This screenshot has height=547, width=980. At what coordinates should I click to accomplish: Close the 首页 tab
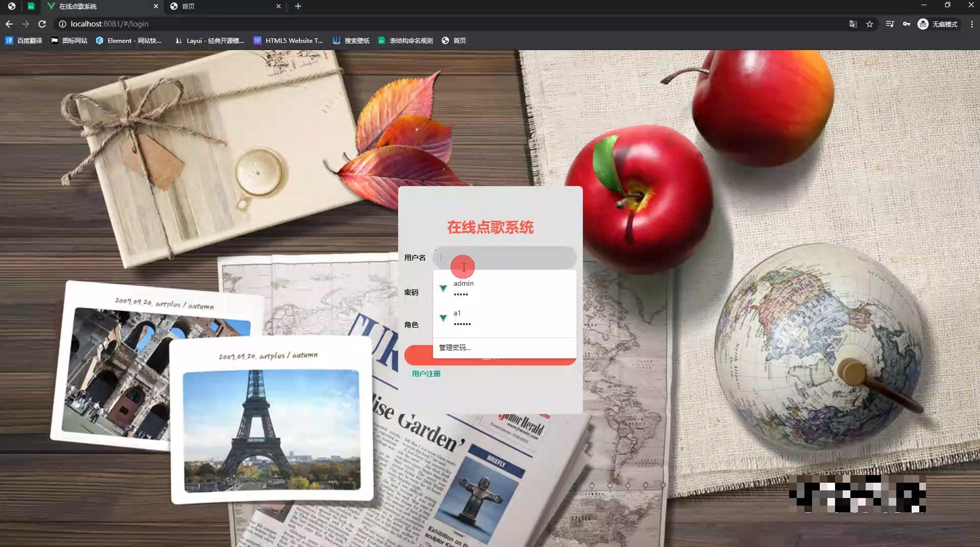(x=278, y=6)
